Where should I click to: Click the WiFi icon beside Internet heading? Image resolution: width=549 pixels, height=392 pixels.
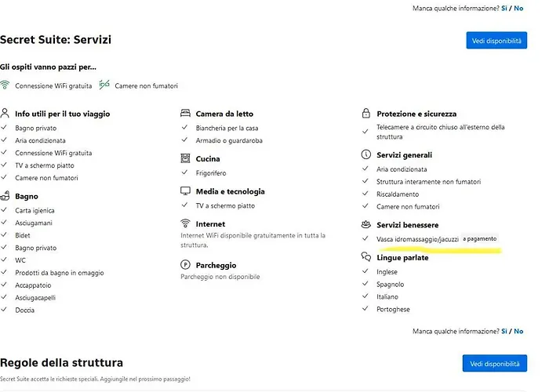[x=186, y=223]
